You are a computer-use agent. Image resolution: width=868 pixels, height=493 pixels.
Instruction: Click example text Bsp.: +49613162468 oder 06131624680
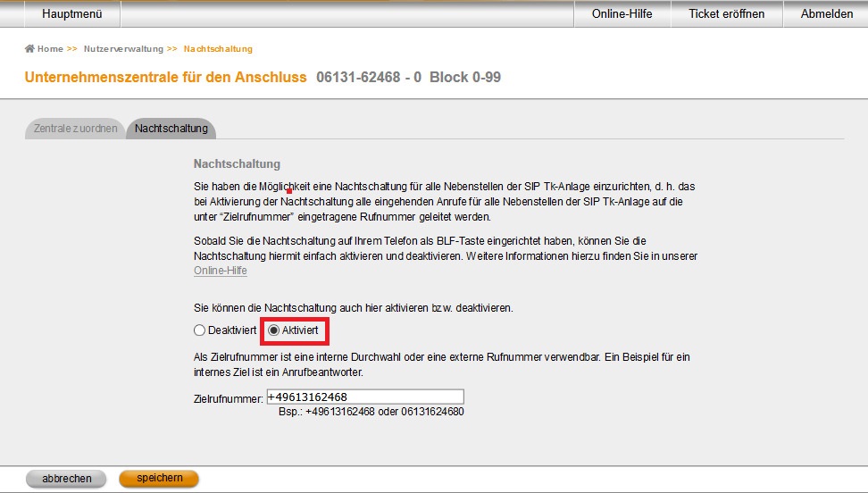tap(371, 412)
